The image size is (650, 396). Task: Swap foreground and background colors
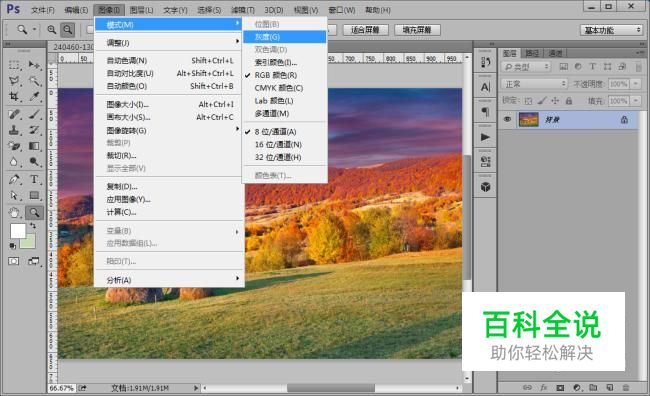click(x=32, y=226)
